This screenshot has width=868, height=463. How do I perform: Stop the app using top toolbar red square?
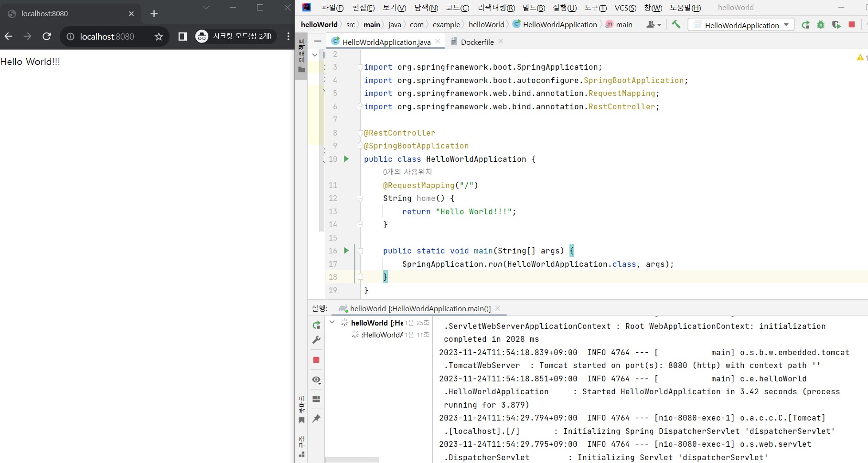point(852,24)
